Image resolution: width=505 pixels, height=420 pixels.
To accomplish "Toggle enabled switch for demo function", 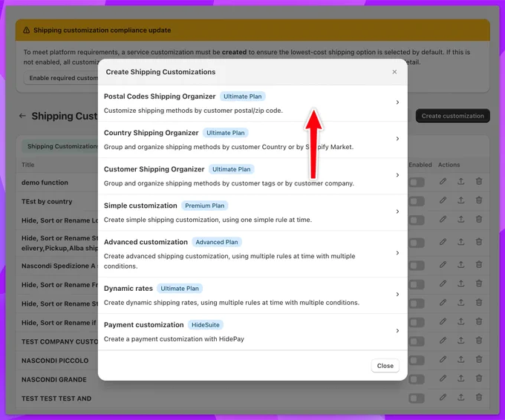I will [x=417, y=183].
